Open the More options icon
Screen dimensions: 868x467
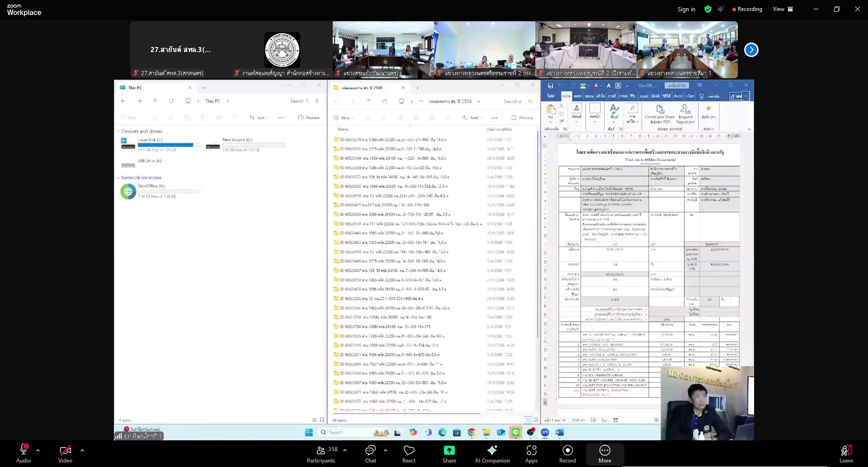pyautogui.click(x=604, y=451)
